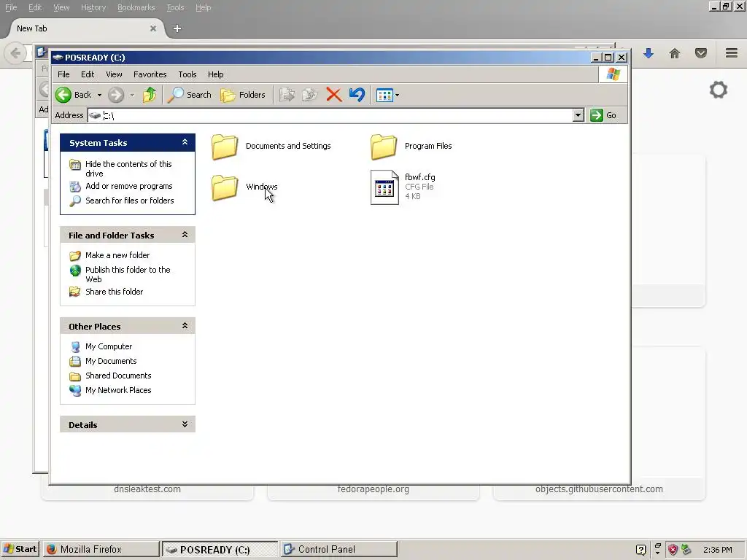Screen dimensions: 747x560
Task: Click the Move To toolbar icon
Action: 287,95
